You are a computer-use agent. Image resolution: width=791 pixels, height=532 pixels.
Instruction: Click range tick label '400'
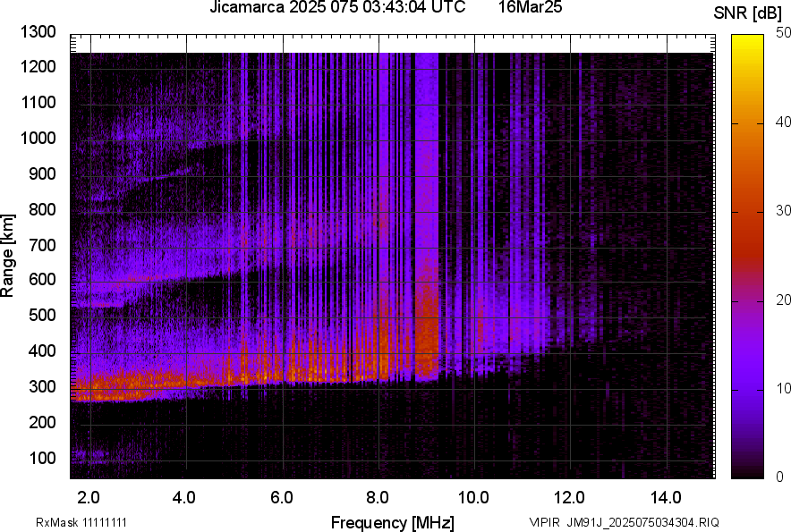coord(42,351)
